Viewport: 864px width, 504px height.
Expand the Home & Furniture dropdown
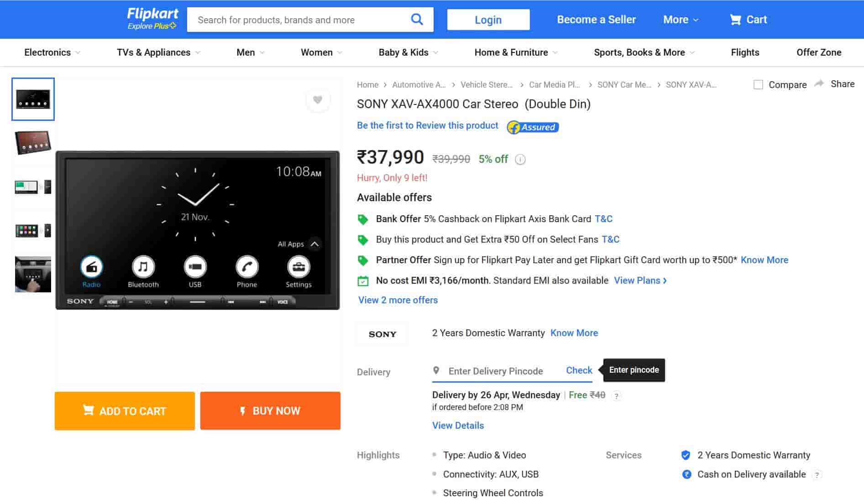[x=516, y=52]
